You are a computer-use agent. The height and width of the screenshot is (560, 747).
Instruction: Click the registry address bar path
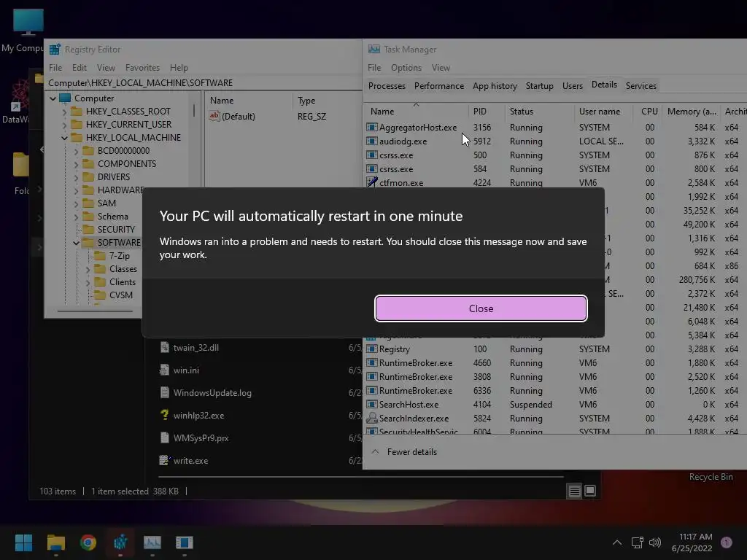coord(141,83)
